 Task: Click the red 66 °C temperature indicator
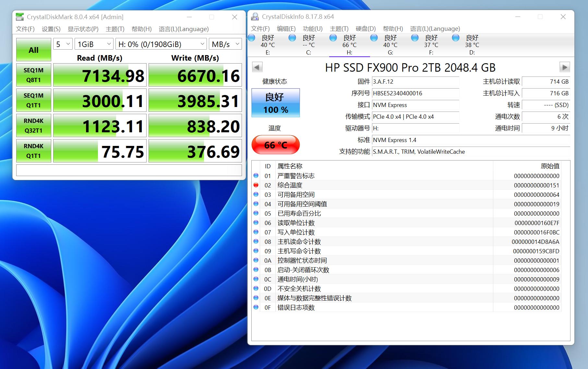(x=275, y=145)
